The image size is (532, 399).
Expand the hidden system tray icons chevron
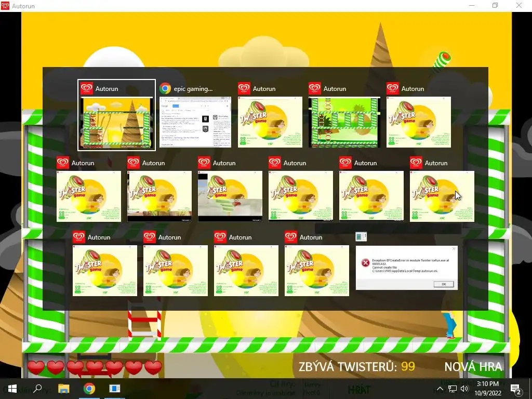[x=440, y=389]
